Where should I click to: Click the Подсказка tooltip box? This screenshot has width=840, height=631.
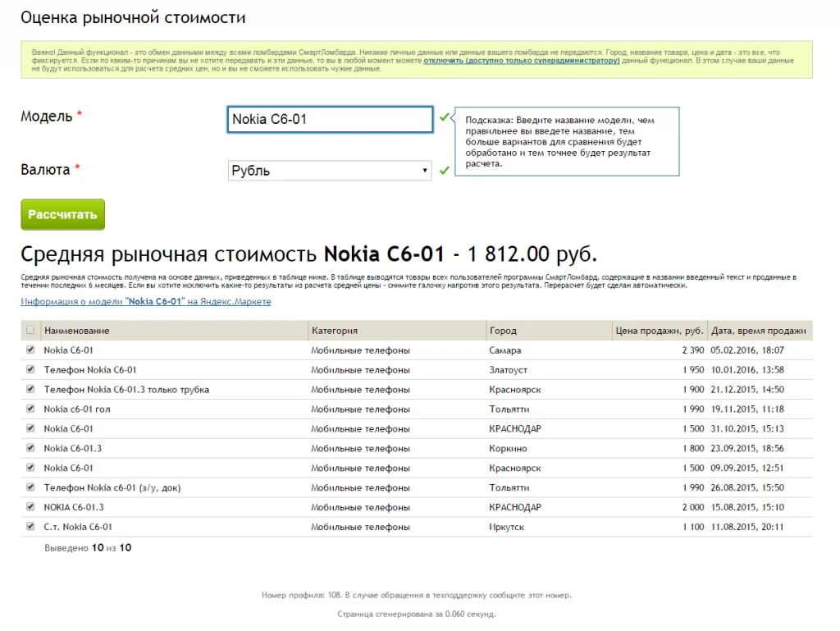click(567, 141)
